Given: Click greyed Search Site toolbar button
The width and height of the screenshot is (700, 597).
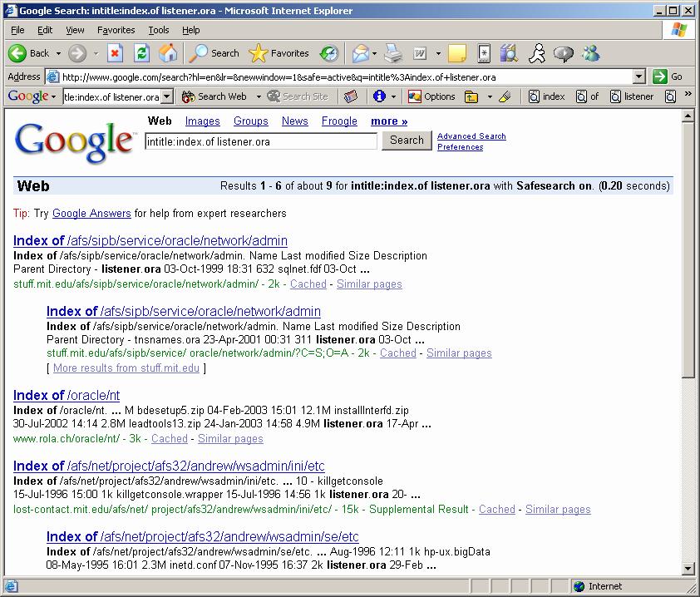Looking at the screenshot, I should click(298, 96).
